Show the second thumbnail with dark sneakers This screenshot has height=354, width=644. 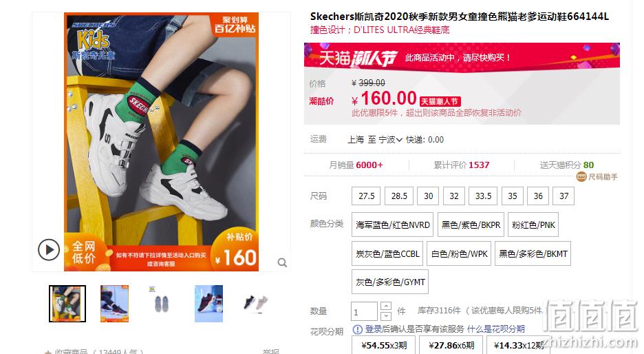pos(115,304)
